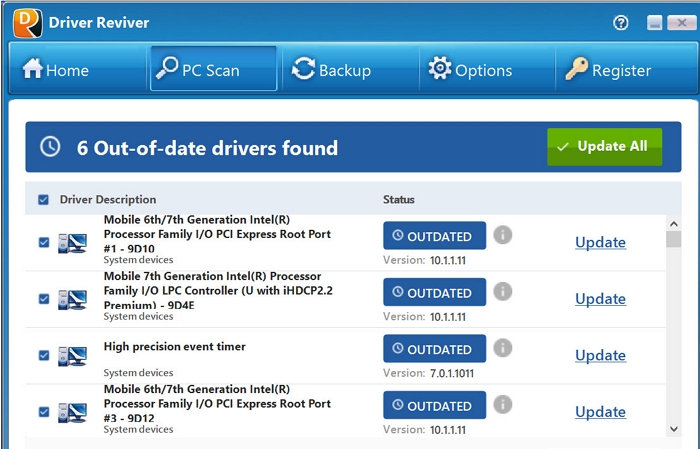Click computer icon for Root Port #3 - 9D12
Viewport: 700px width, 449px height.
(x=72, y=412)
